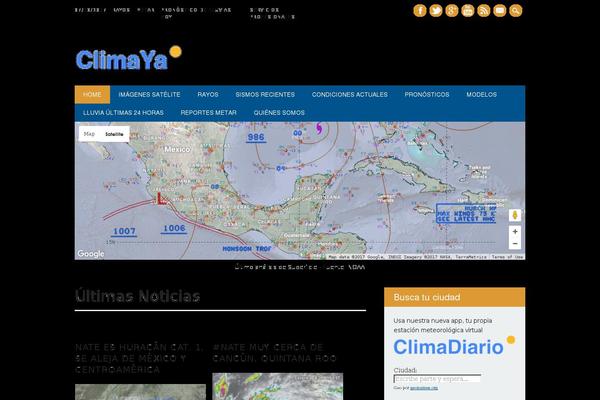600x400 pixels.
Task: Go to the HOME menu item
Action: click(x=92, y=95)
